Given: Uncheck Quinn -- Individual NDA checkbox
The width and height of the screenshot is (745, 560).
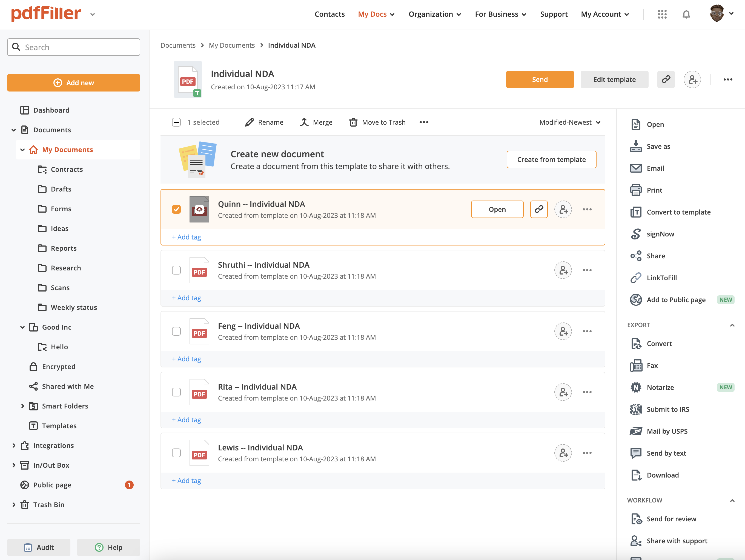Looking at the screenshot, I should (x=176, y=209).
